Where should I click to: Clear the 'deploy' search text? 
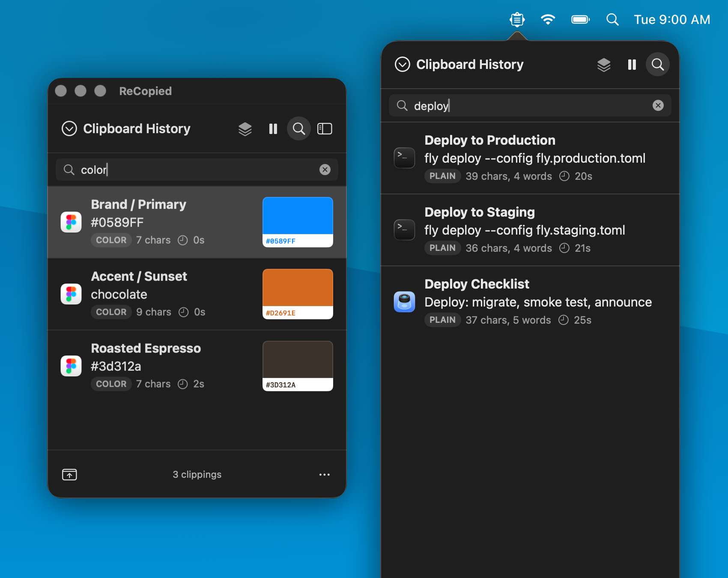coord(658,105)
